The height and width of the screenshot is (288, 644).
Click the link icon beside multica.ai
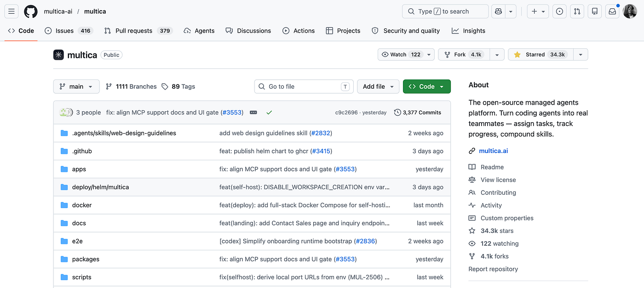[472, 151]
